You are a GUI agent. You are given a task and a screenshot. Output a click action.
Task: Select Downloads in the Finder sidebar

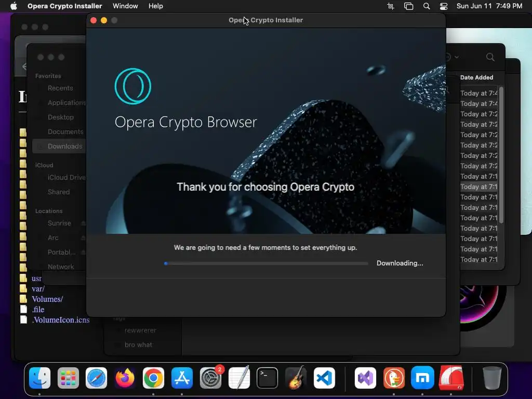(x=59, y=146)
